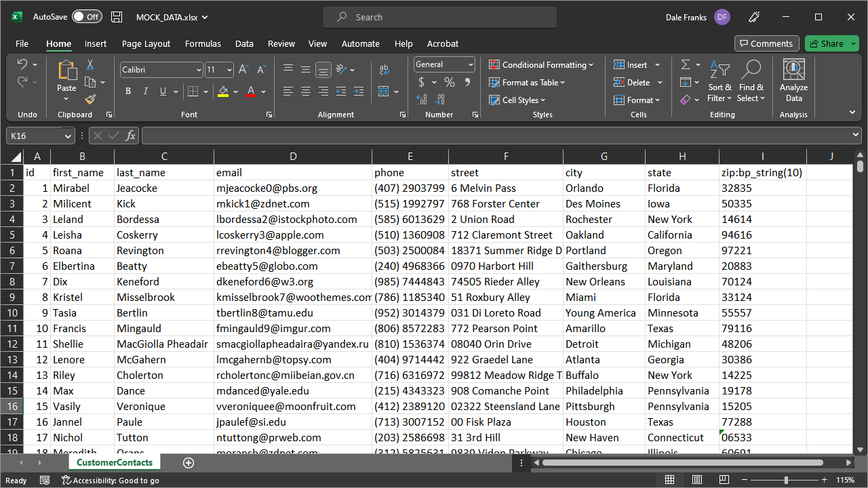Screen dimensions: 868x488
Task: Click the Delete cells button
Action: coord(632,82)
